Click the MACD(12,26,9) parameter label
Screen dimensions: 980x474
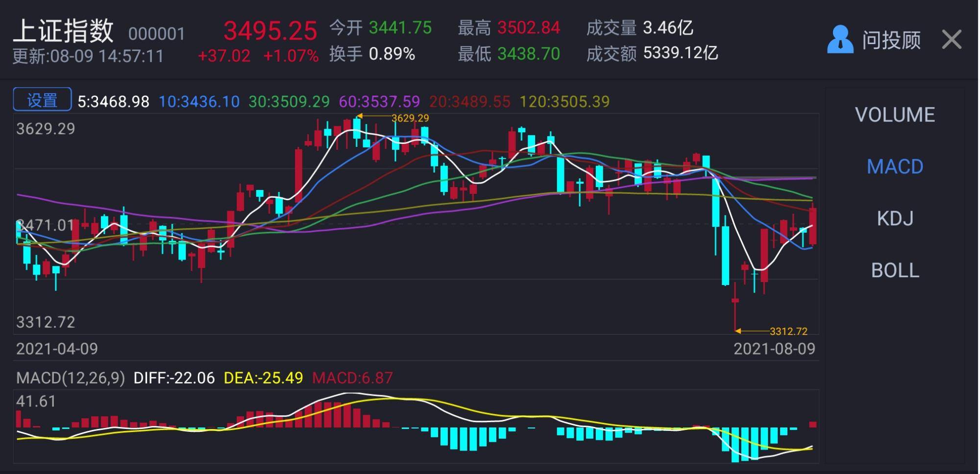click(71, 378)
